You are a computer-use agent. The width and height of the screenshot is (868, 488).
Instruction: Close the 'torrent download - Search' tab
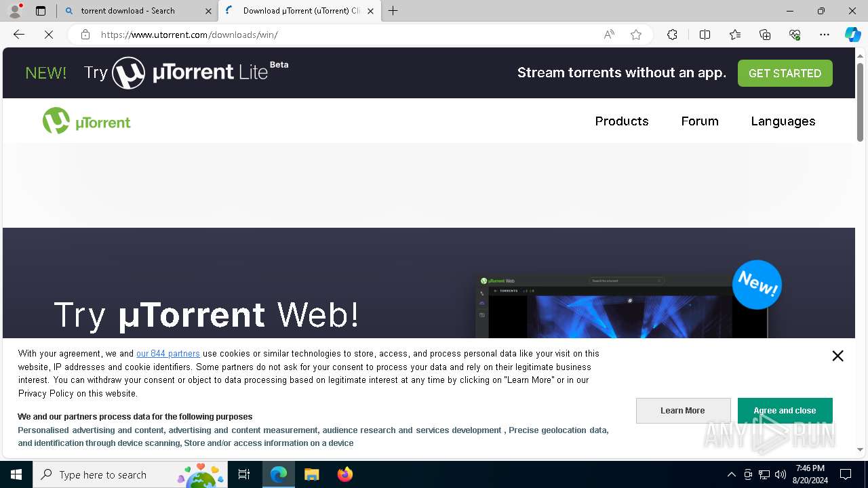tap(208, 11)
